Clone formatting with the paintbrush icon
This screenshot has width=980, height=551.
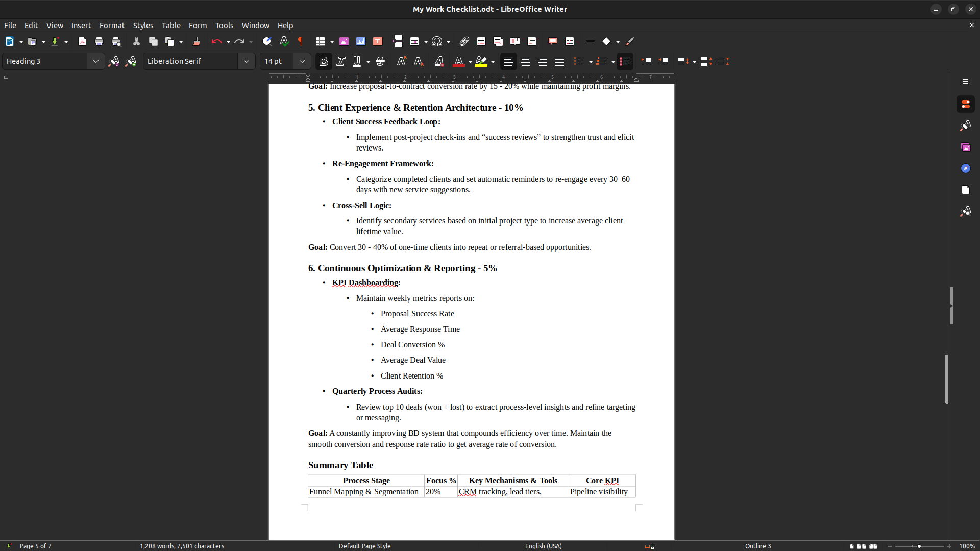196,42
